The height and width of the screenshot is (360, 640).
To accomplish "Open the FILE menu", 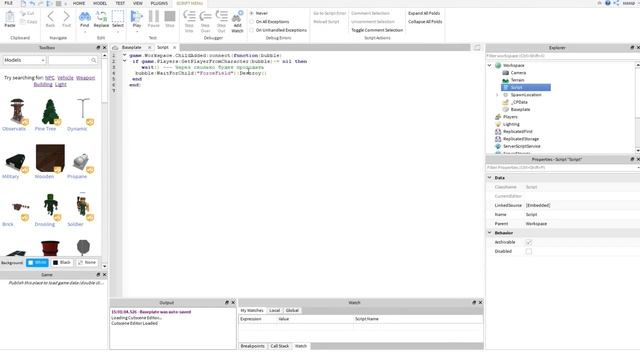I will point(9,3).
